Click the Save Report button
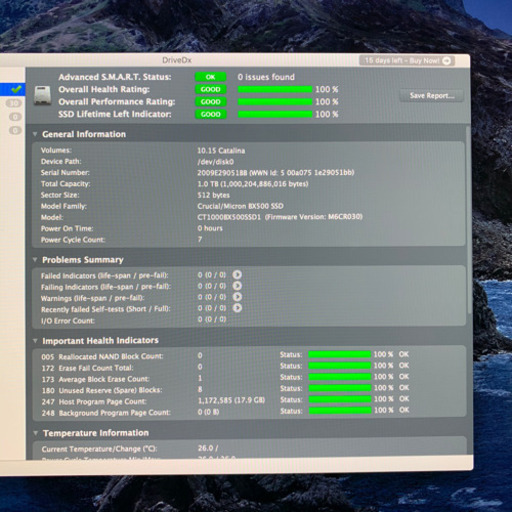 [432, 96]
